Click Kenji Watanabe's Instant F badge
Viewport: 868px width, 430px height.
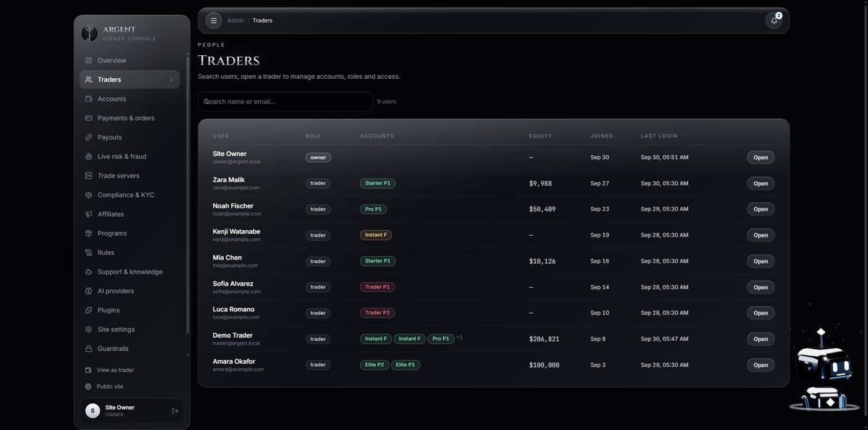376,235
